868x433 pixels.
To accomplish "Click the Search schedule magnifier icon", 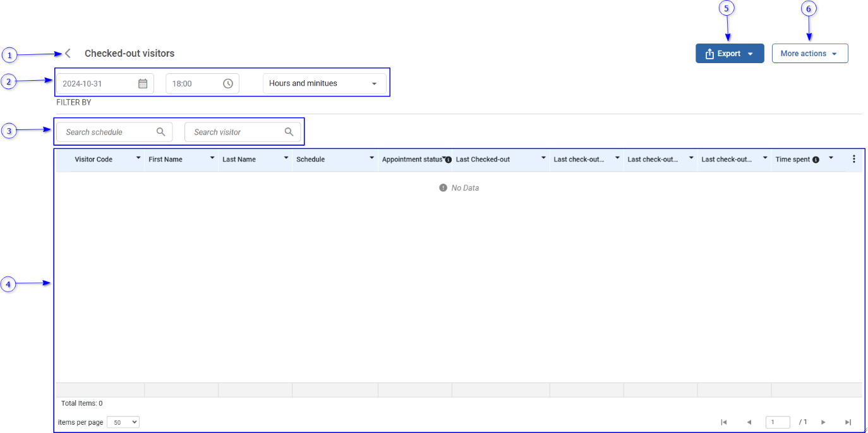I will [161, 132].
